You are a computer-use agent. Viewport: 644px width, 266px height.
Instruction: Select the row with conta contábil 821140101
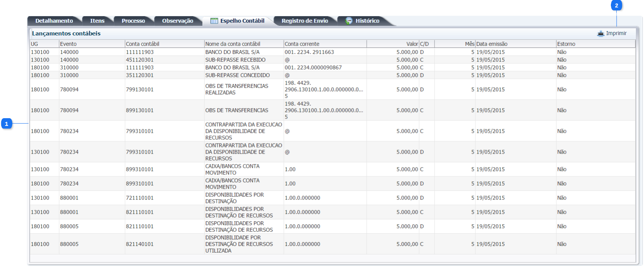[139, 244]
